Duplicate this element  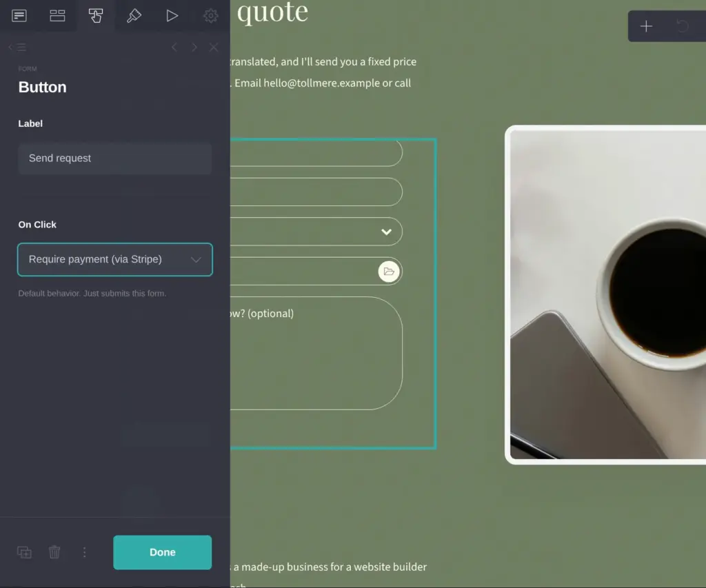coord(24,552)
